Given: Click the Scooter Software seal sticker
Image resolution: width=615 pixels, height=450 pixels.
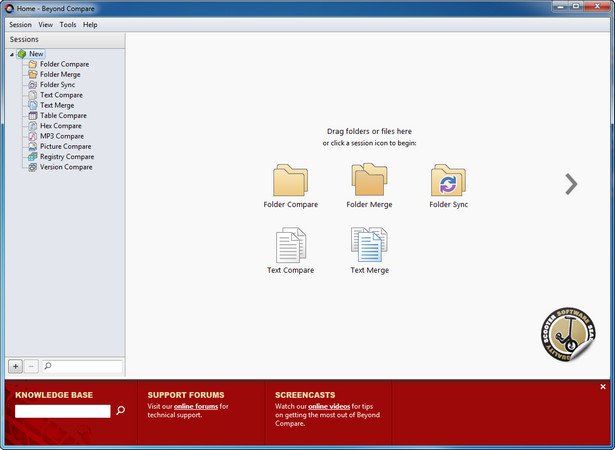Looking at the screenshot, I should point(568,334).
